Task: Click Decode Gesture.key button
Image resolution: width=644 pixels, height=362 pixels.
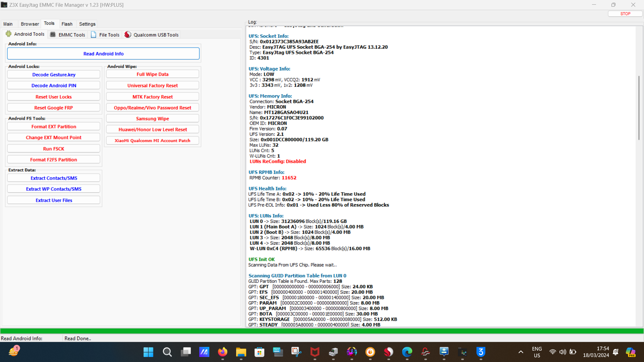Action: (54, 74)
